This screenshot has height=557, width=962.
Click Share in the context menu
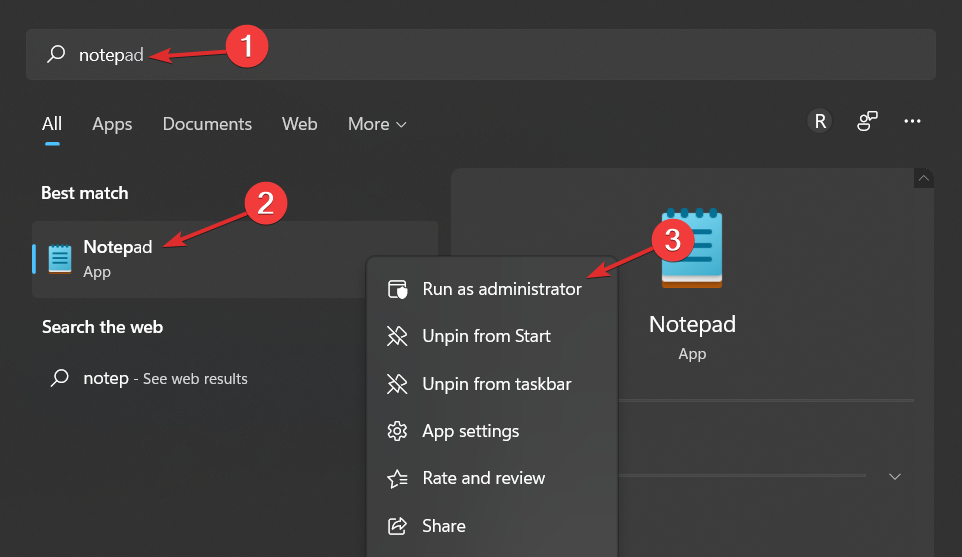[444, 525]
